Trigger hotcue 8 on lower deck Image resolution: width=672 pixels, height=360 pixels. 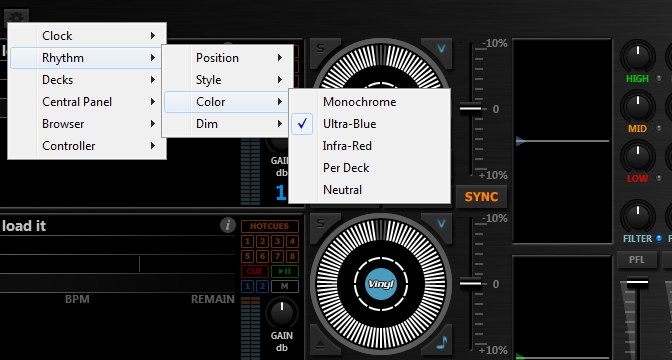[x=292, y=256]
